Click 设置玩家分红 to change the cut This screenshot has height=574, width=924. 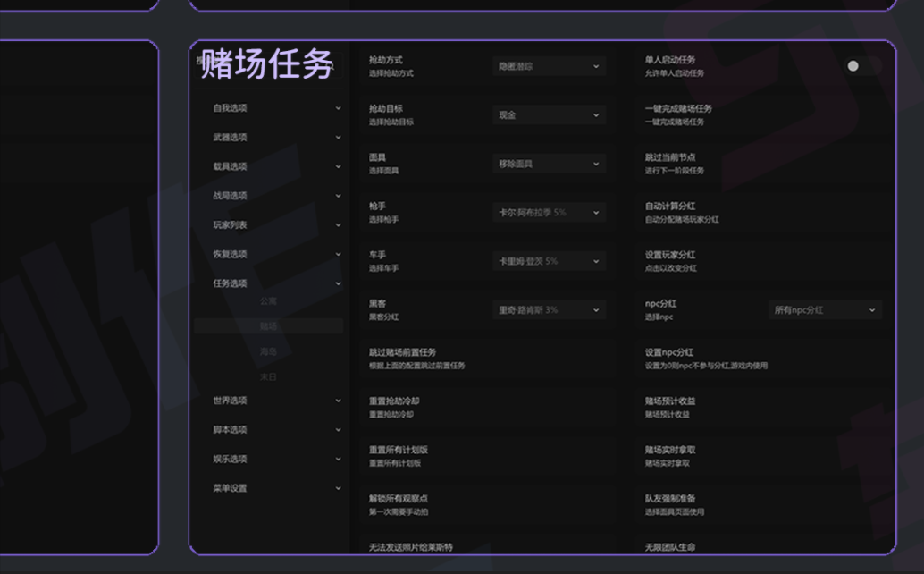point(670,260)
